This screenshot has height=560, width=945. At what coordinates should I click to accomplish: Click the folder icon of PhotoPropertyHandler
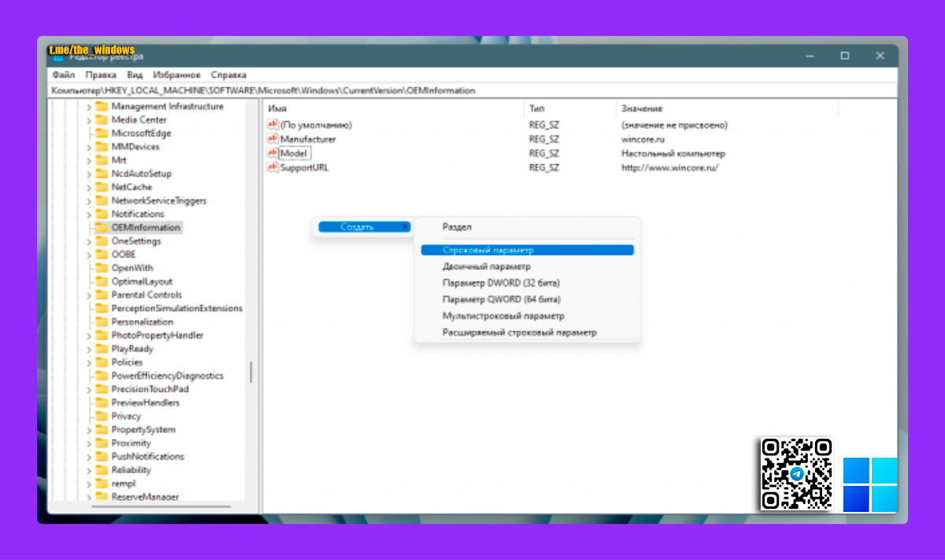[102, 336]
